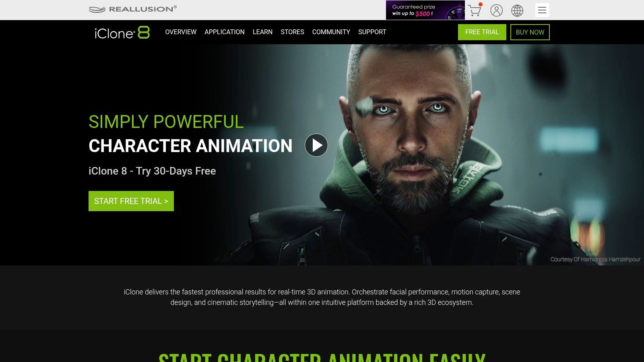The height and width of the screenshot is (362, 644).
Task: Open the Guaranteed prize $500 promo banner
Action: click(x=425, y=10)
